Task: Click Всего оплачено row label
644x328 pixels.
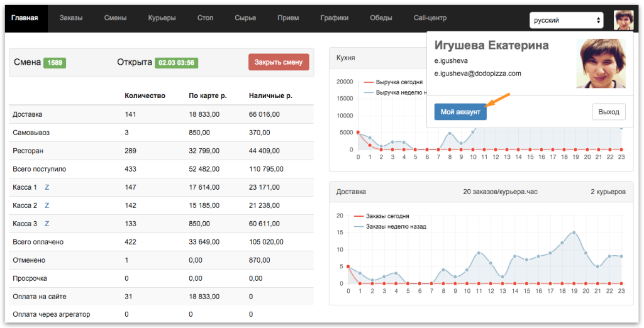Action: (38, 242)
